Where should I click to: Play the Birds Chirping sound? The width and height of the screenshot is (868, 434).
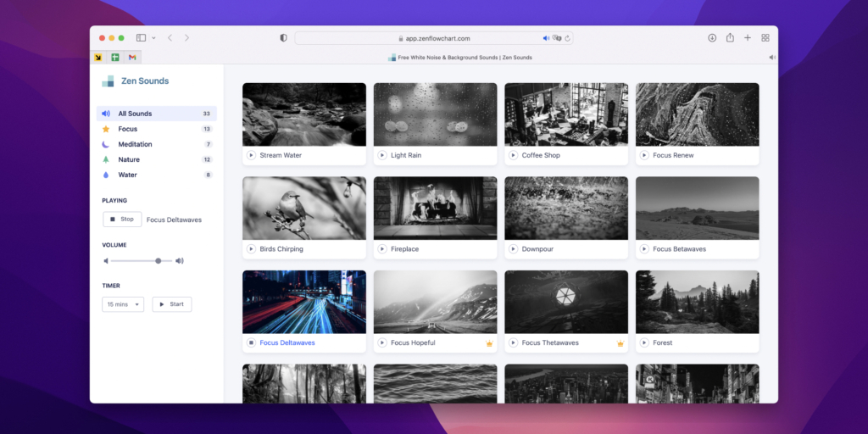(x=251, y=249)
